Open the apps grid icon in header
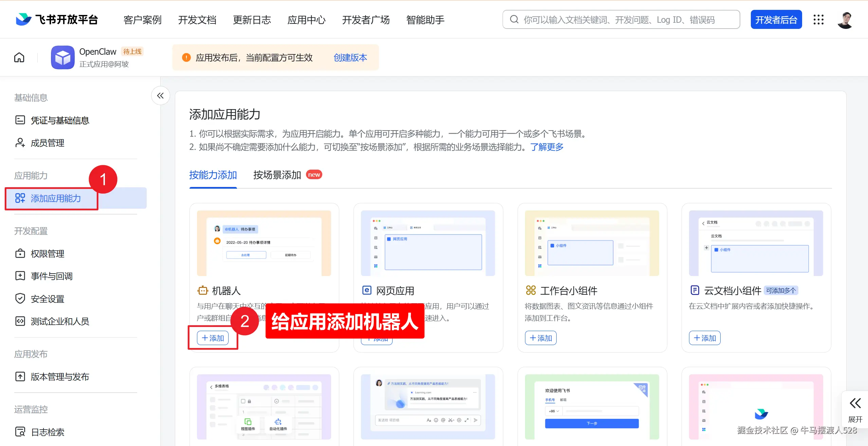868x446 pixels. pyautogui.click(x=818, y=20)
